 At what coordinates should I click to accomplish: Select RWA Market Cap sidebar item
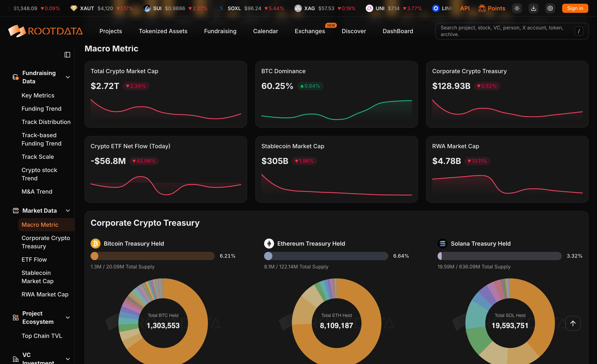click(x=45, y=294)
